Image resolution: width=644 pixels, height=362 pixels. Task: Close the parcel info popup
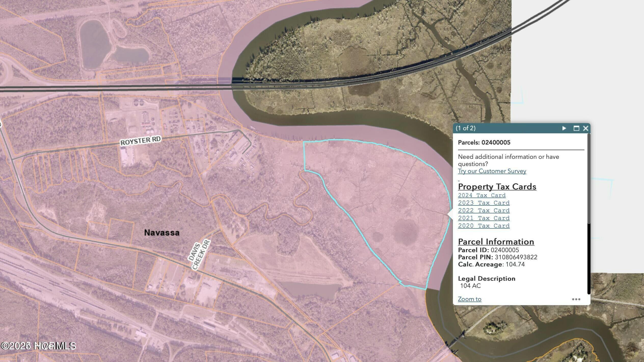pyautogui.click(x=586, y=128)
